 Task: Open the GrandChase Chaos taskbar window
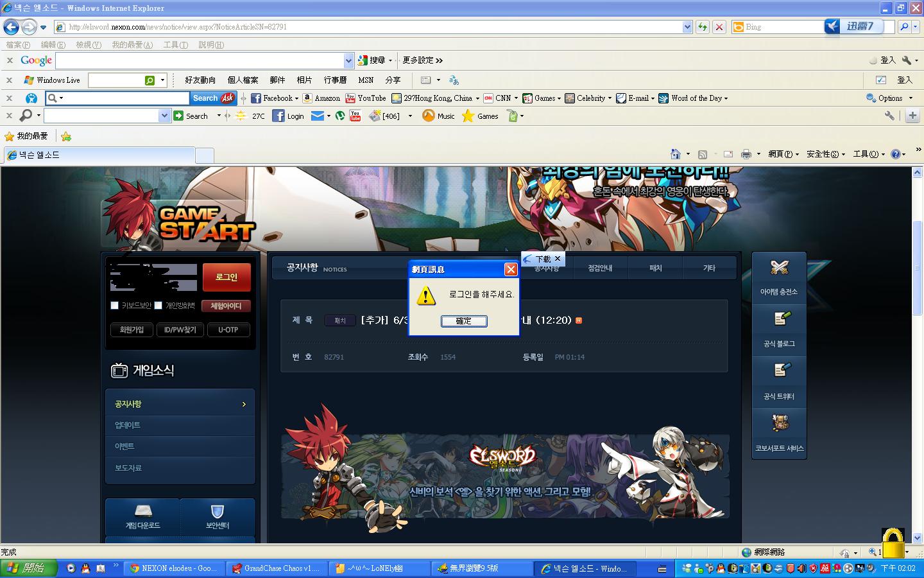pyautogui.click(x=277, y=568)
